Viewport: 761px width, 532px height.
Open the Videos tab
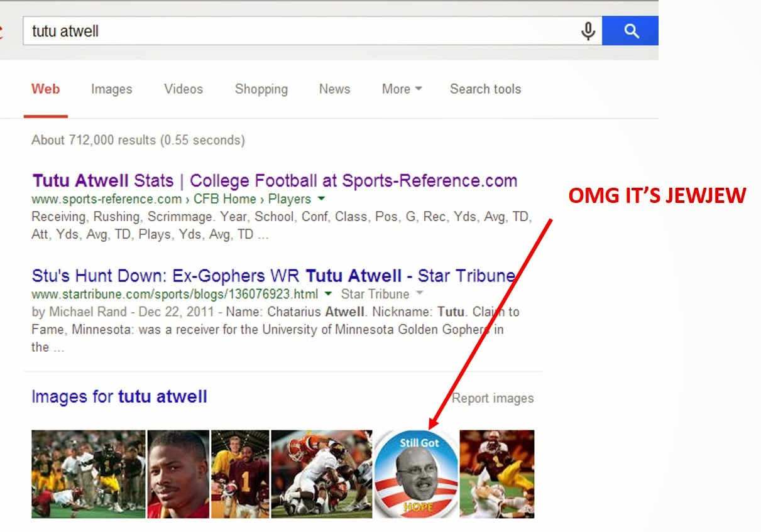183,89
